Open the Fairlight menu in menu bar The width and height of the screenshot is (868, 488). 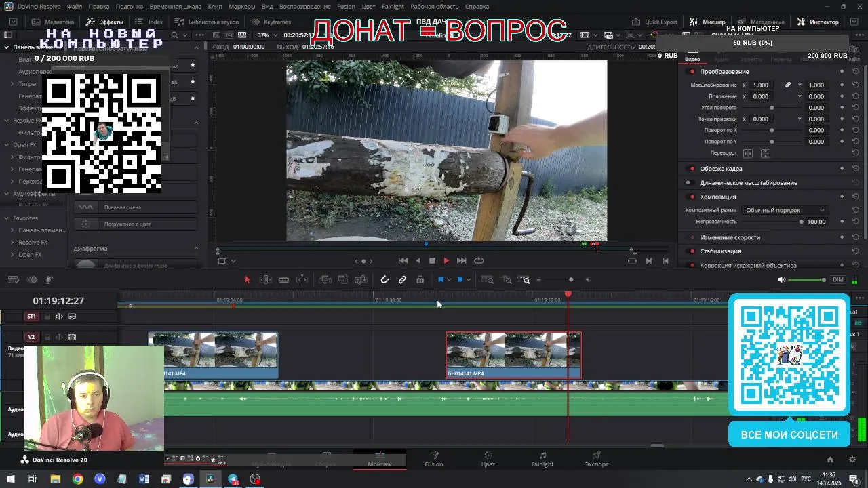(393, 6)
